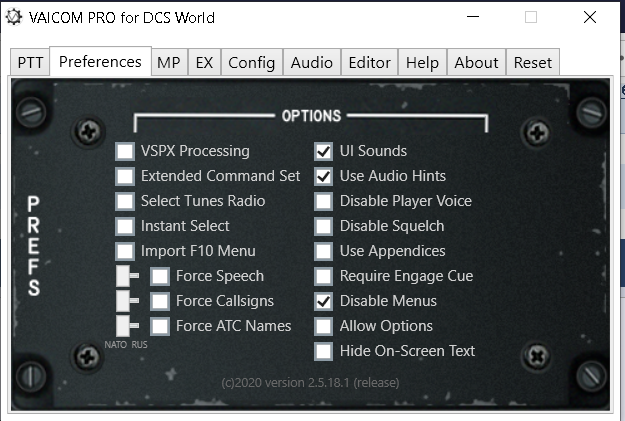Click the VAICOM gear icon in title bar
The width and height of the screenshot is (625, 421).
[14, 17]
